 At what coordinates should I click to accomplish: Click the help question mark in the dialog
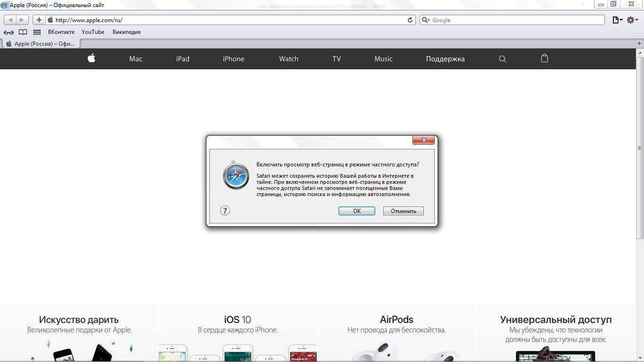225,211
